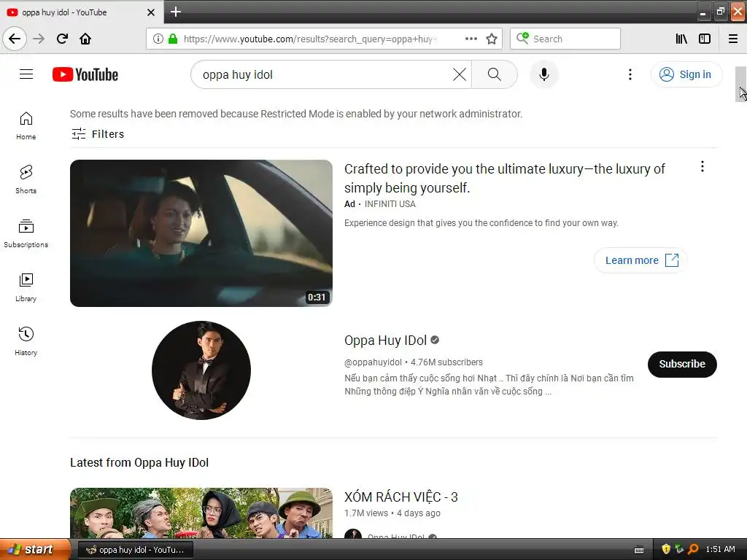Open Shorts in the sidebar
The image size is (747, 560).
pos(26,179)
